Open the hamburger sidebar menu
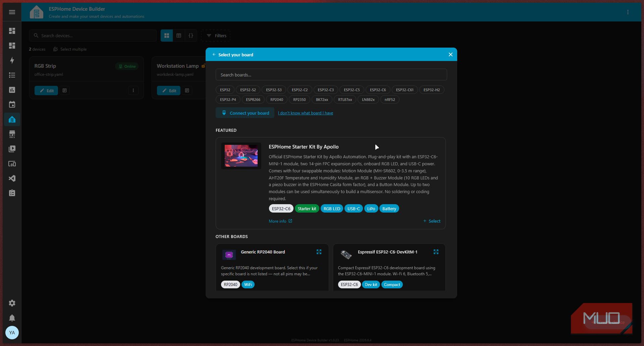Image resolution: width=644 pixels, height=346 pixels. click(x=12, y=12)
